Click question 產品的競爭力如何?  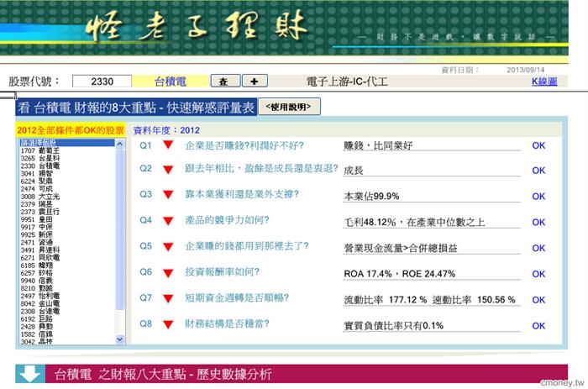(227, 220)
